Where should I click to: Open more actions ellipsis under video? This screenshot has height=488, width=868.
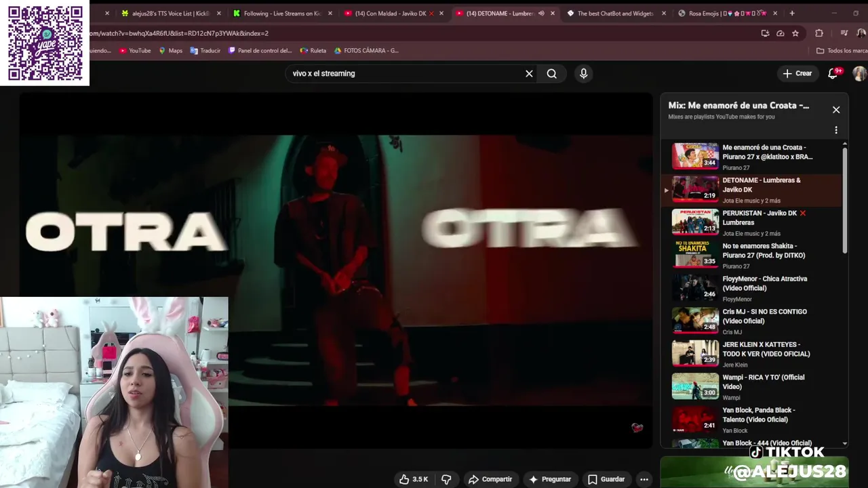pos(644,479)
